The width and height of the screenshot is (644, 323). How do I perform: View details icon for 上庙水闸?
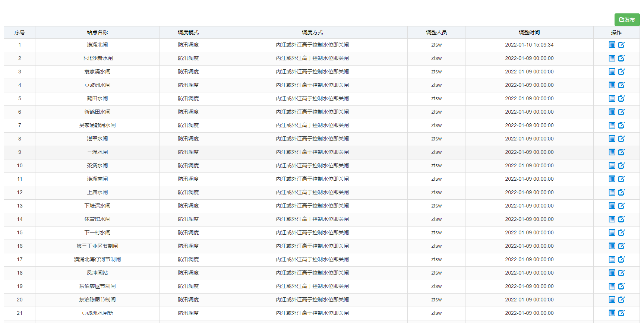(612, 192)
